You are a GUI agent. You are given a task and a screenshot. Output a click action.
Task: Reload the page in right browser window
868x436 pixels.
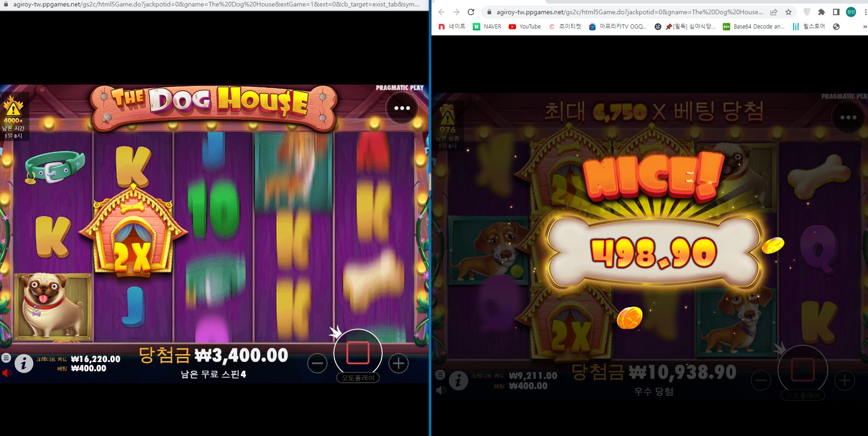coord(471,12)
